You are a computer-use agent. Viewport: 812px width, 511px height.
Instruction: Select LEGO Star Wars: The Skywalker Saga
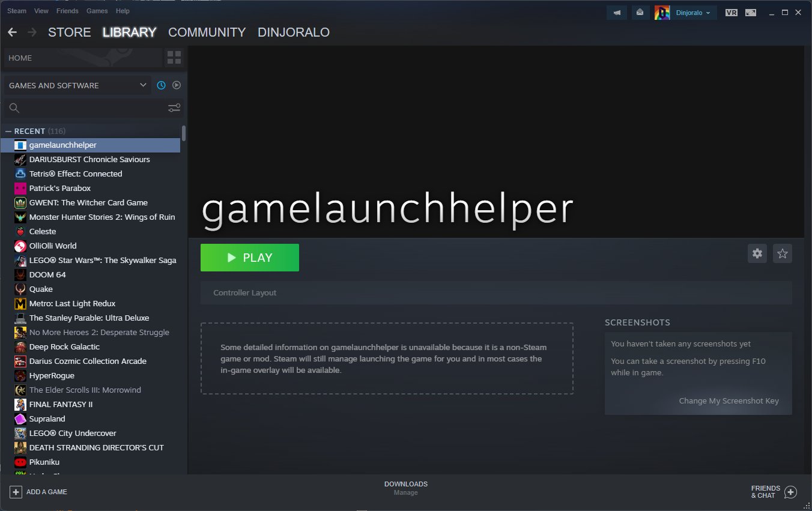[90, 261]
